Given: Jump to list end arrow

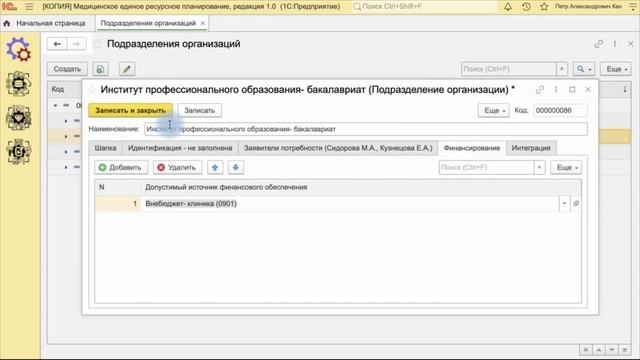Looking at the screenshot, I should (x=625, y=350).
